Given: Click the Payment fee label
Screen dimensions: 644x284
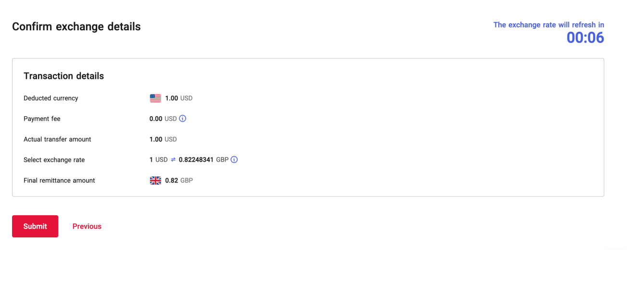Looking at the screenshot, I should 42,119.
